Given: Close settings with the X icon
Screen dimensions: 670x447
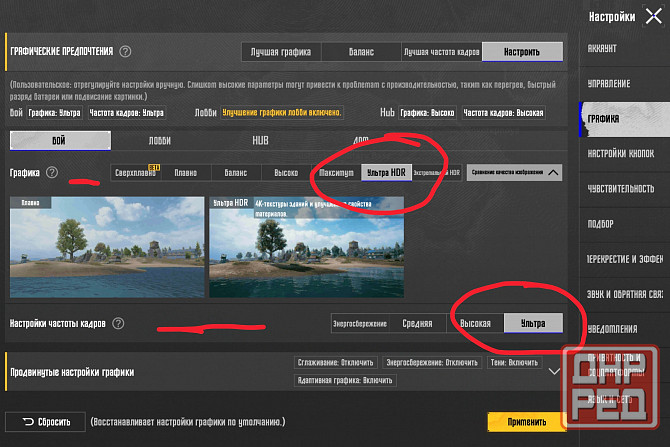Looking at the screenshot, I should (653, 16).
